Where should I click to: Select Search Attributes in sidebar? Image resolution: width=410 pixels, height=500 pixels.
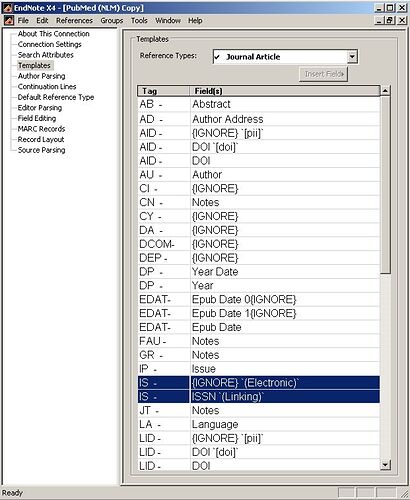(x=46, y=55)
